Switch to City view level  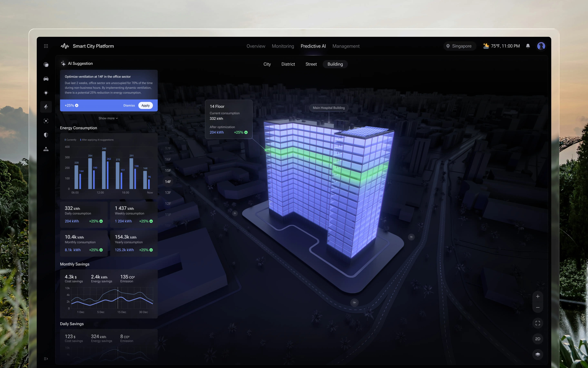pyautogui.click(x=267, y=64)
